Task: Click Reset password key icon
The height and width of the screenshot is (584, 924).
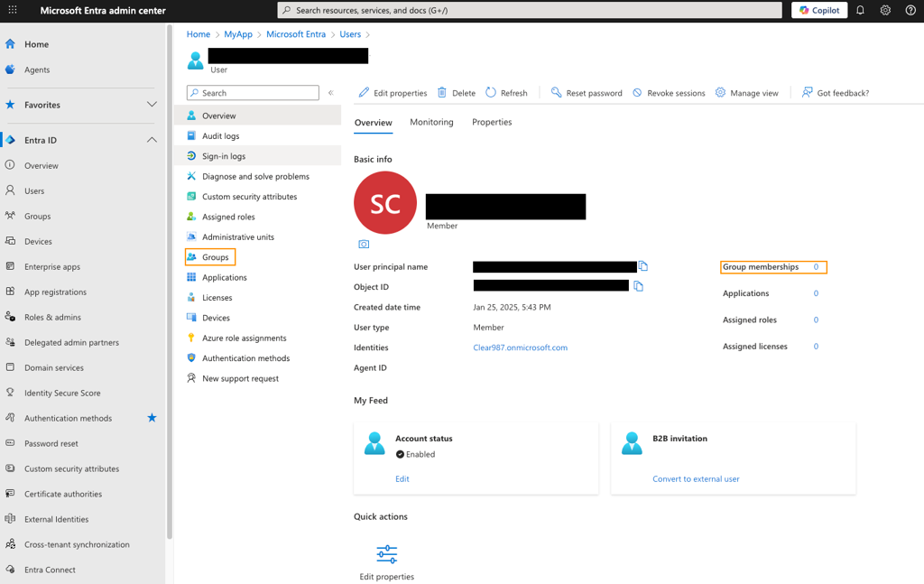Action: pos(556,93)
